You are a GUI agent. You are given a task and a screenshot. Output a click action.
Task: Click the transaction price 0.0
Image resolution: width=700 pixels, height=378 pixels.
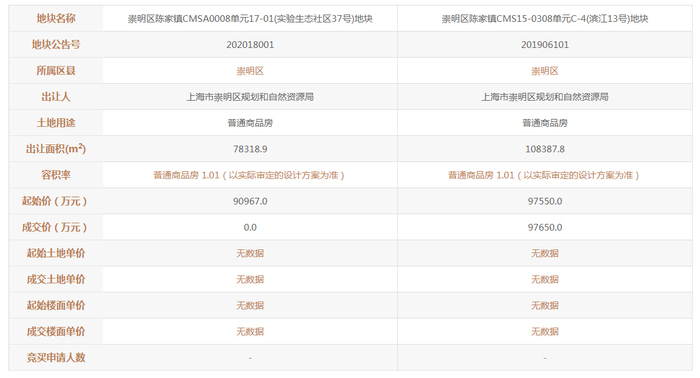point(250,227)
